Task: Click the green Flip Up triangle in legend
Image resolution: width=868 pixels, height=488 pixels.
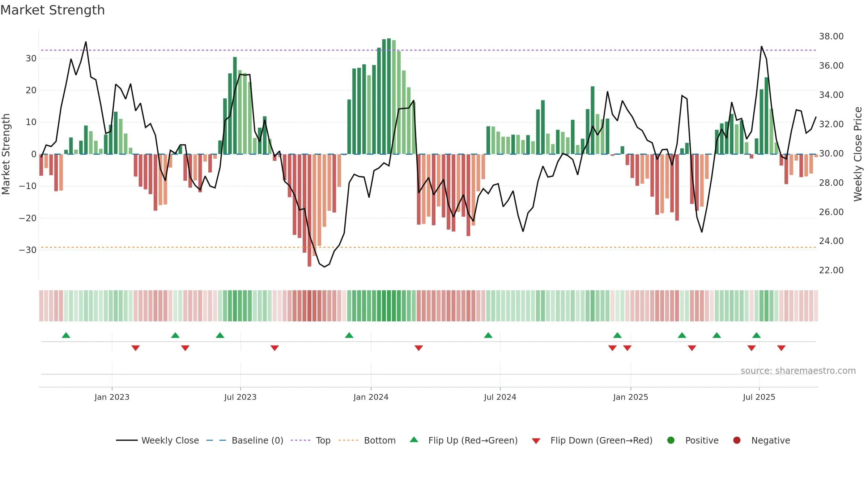Action: (414, 440)
